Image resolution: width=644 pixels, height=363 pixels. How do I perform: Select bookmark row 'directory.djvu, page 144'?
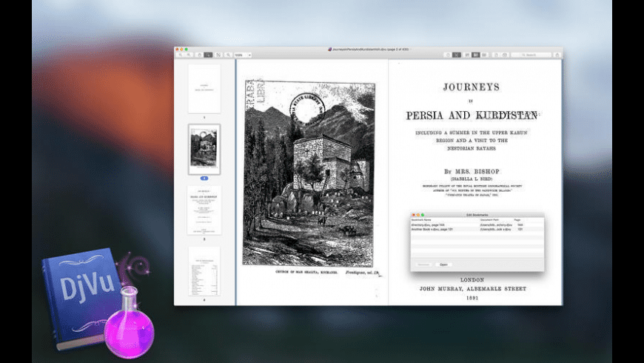(x=477, y=225)
